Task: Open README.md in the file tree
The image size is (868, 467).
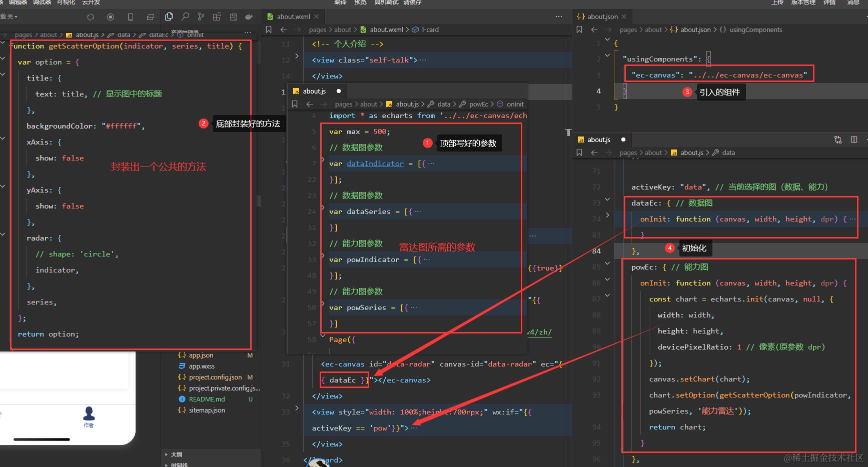Action: click(207, 399)
